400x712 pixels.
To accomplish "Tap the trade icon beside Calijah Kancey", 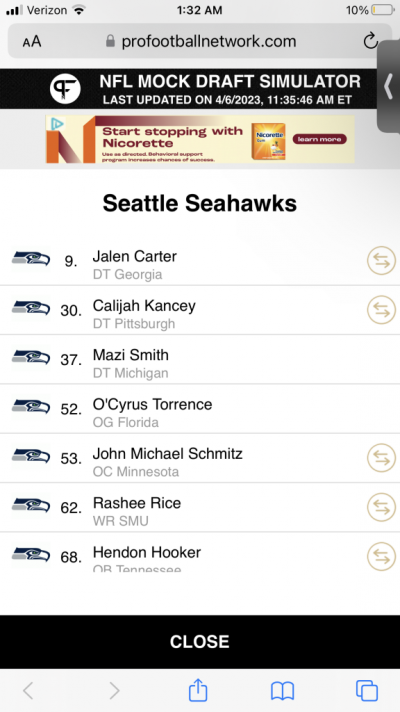I will 381,310.
